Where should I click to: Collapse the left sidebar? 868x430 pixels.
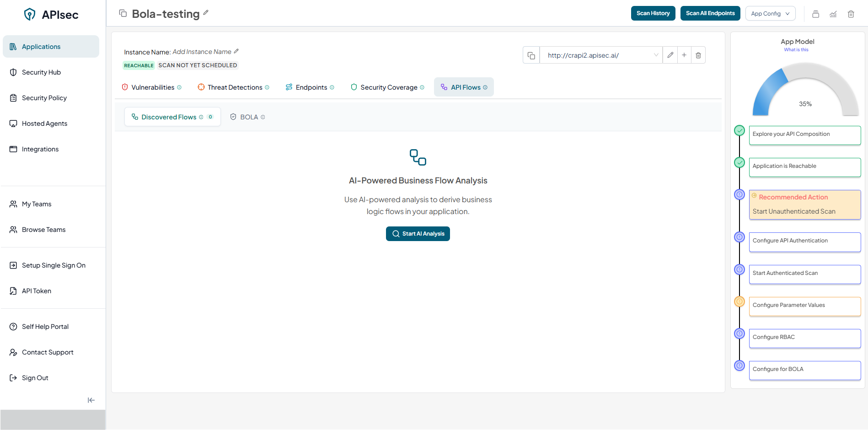click(91, 400)
